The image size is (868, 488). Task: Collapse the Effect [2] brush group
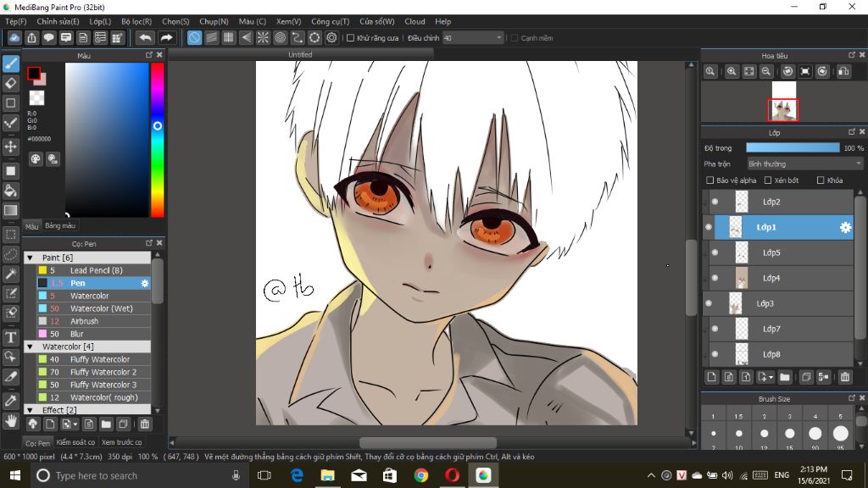[30, 410]
